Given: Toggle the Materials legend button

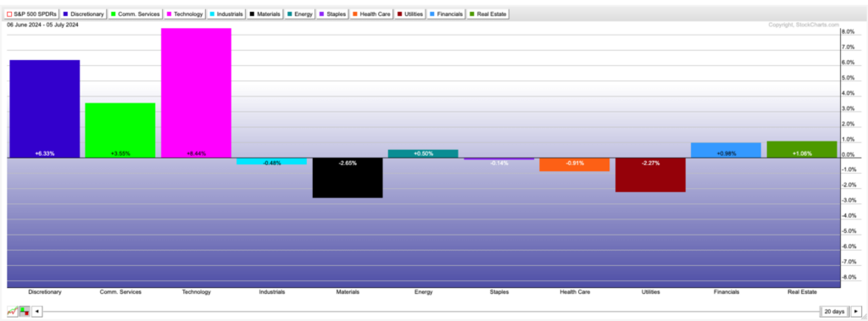Looking at the screenshot, I should click(x=266, y=14).
